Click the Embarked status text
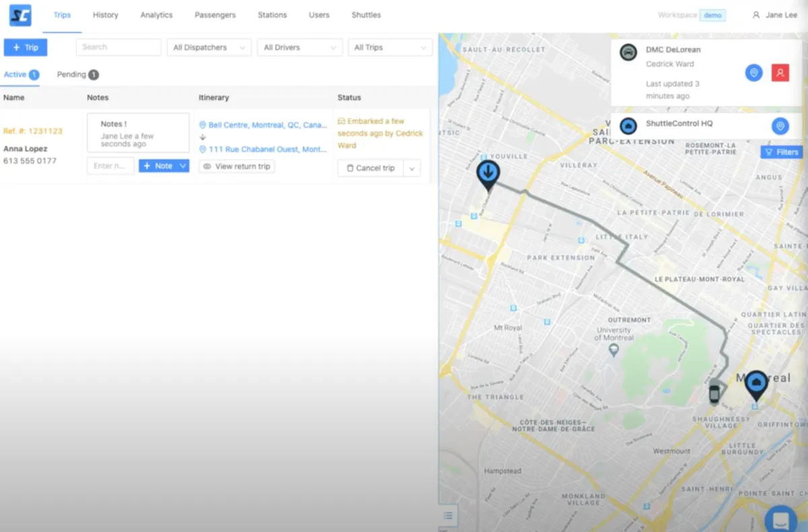Viewport: 808px width, 532px height. pyautogui.click(x=380, y=133)
